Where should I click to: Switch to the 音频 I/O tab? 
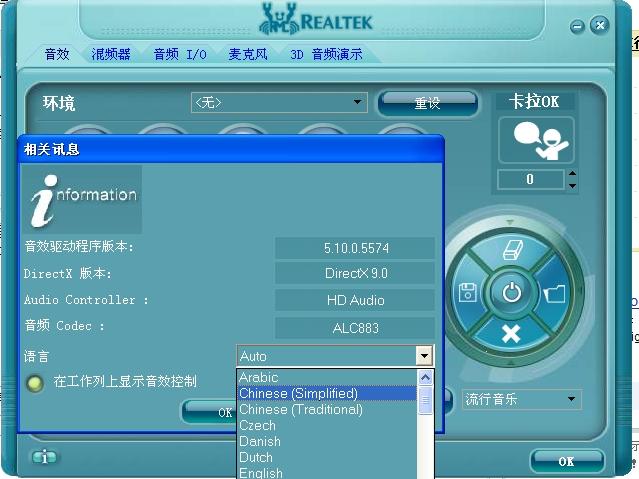point(180,54)
